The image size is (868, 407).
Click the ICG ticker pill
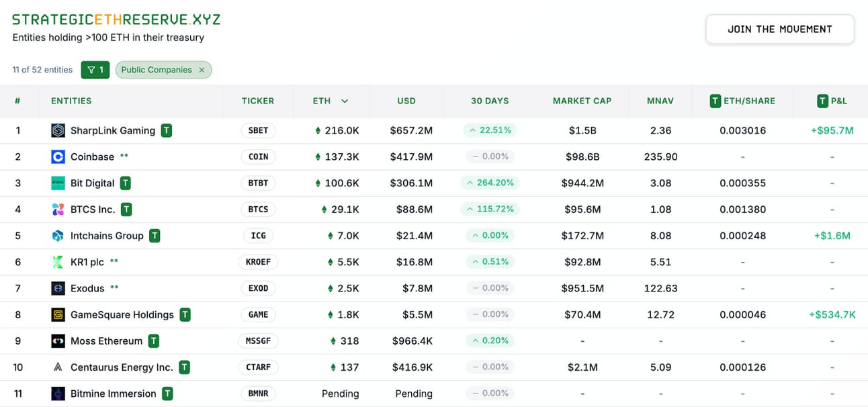259,236
